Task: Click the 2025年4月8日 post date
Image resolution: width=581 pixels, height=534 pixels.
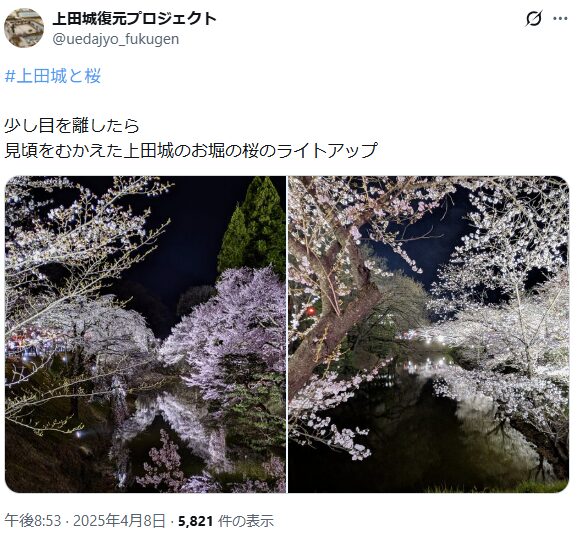Action: (119, 521)
